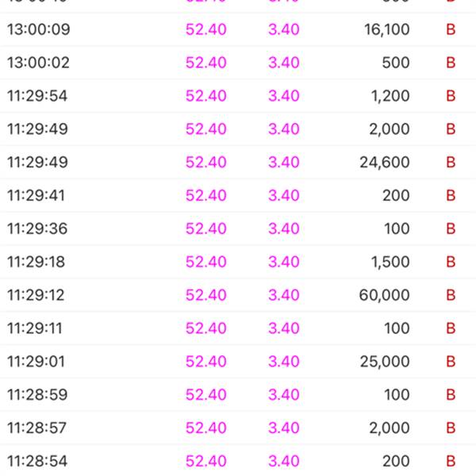
Task: Select the 25,000 volume trade
Action: (x=384, y=362)
